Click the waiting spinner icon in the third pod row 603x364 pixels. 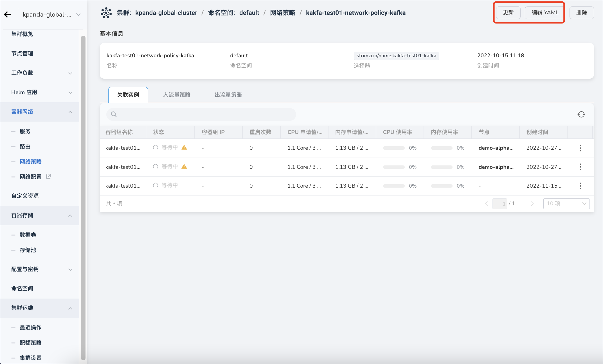point(155,185)
